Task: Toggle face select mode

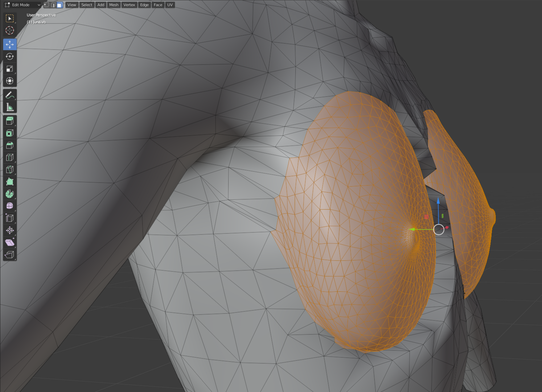Action: (59, 5)
